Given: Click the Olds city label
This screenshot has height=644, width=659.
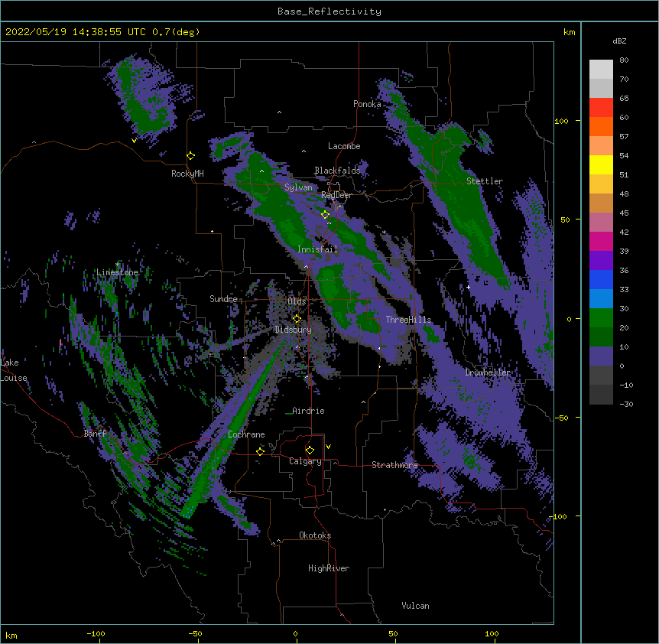Looking at the screenshot, I should click(297, 301).
